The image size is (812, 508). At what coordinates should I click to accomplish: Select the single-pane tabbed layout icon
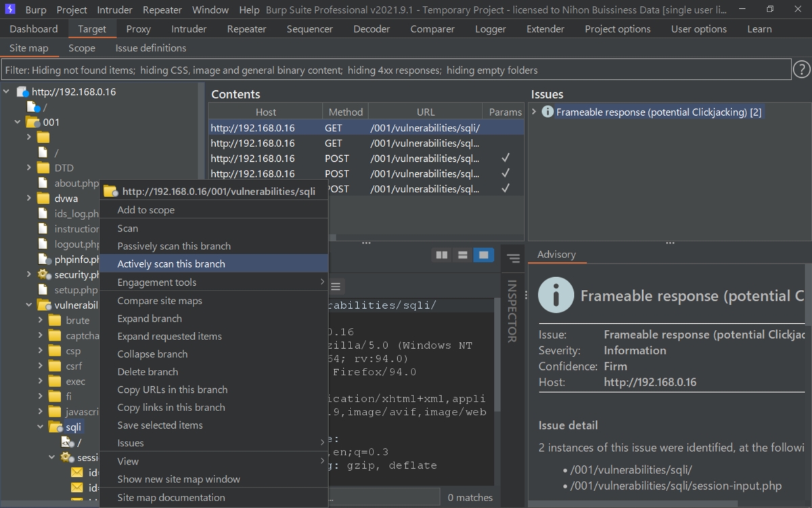tap(483, 255)
